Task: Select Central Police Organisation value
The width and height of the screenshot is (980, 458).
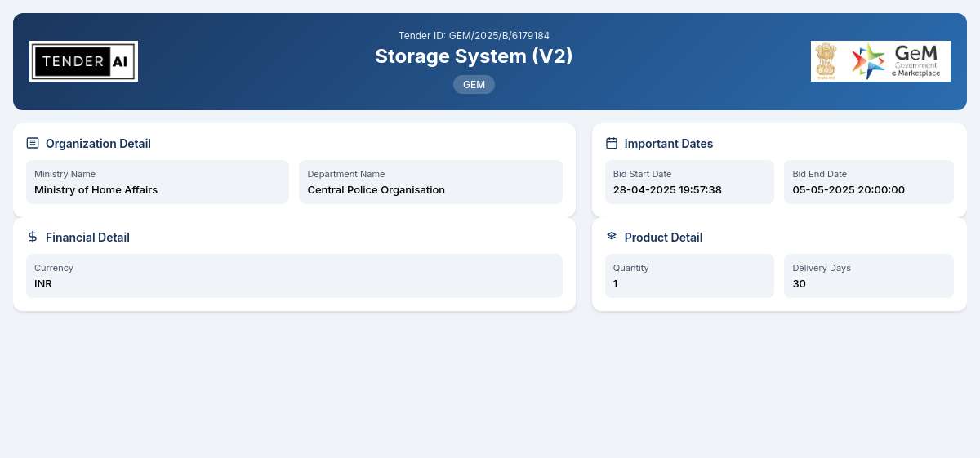Action: [376, 190]
